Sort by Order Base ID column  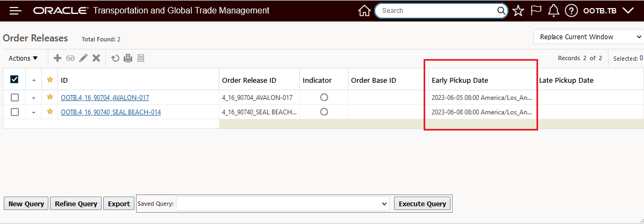point(374,81)
